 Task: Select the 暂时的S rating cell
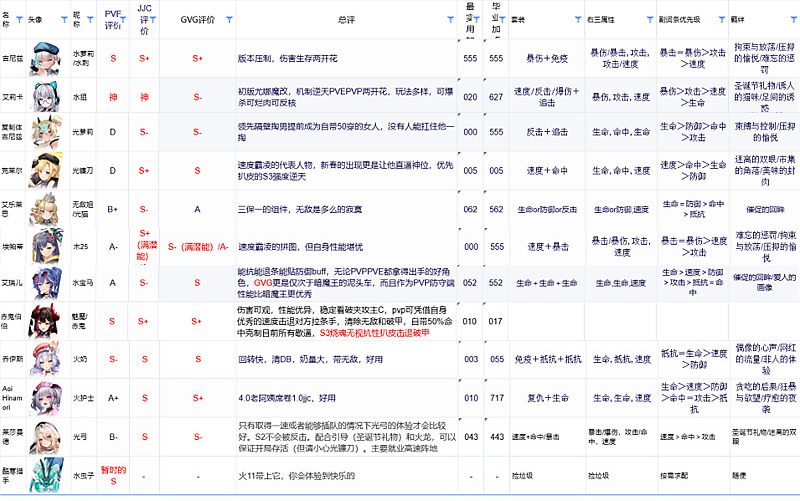pyautogui.click(x=112, y=475)
